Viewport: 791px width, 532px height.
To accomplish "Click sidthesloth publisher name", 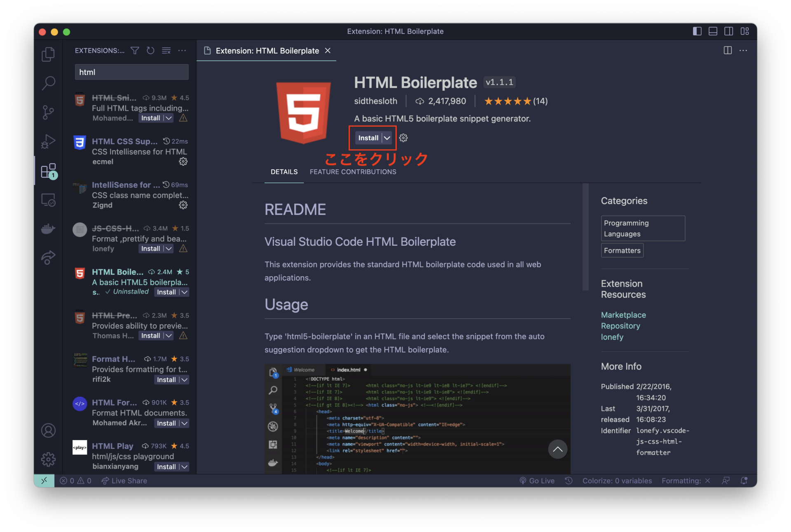I will tap(376, 101).
